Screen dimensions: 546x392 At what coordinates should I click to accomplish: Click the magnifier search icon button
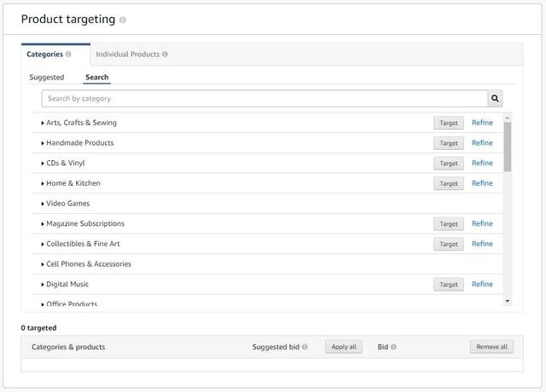point(495,99)
